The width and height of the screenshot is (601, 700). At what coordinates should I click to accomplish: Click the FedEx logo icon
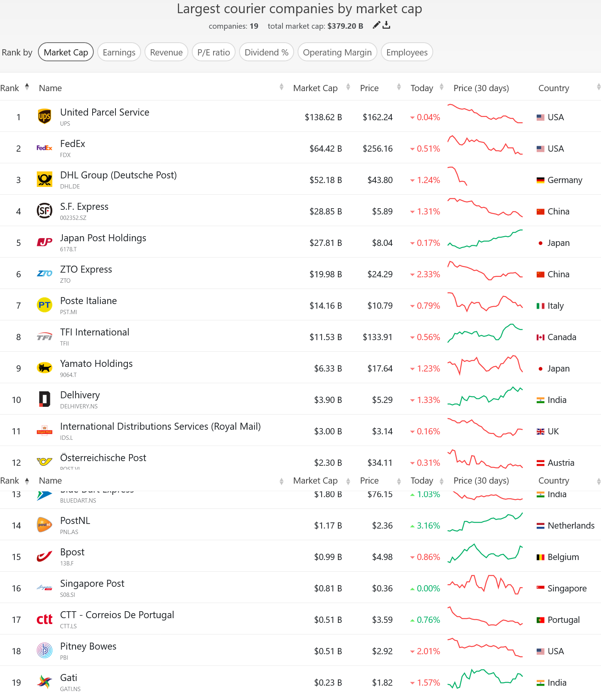tap(45, 148)
